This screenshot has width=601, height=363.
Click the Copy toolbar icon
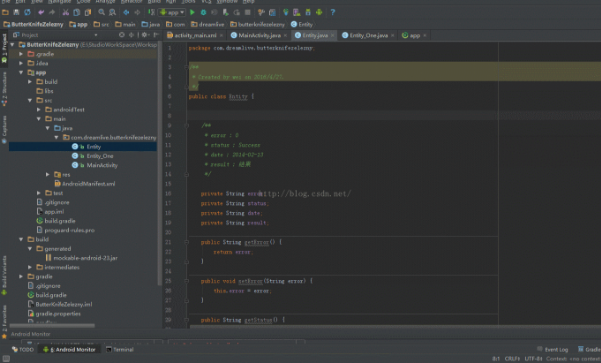[77, 12]
